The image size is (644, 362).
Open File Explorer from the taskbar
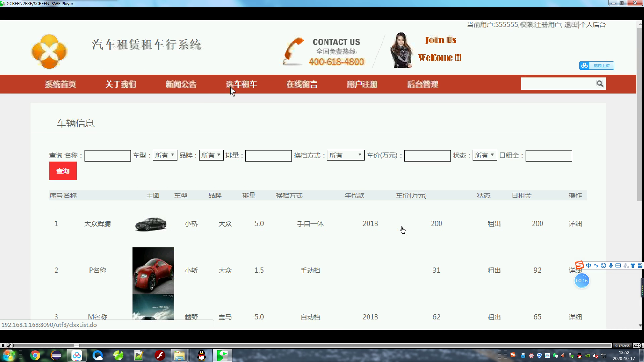(x=179, y=355)
